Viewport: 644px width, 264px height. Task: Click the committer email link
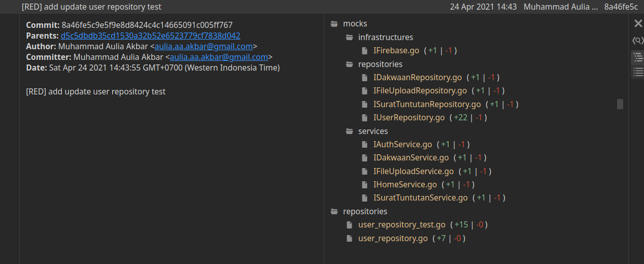(219, 57)
